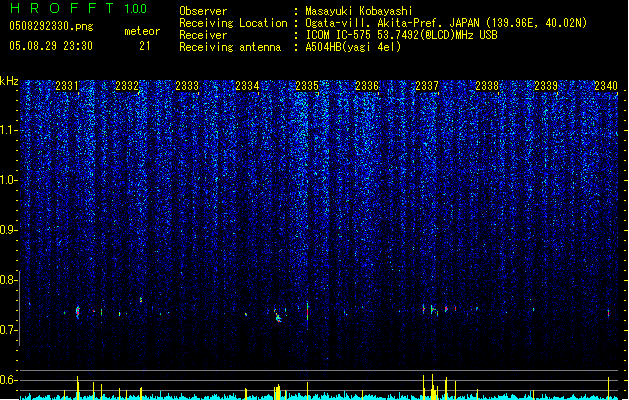The image size is (629, 400).
Task: Select the 2335 time marker
Action: [x=307, y=86]
